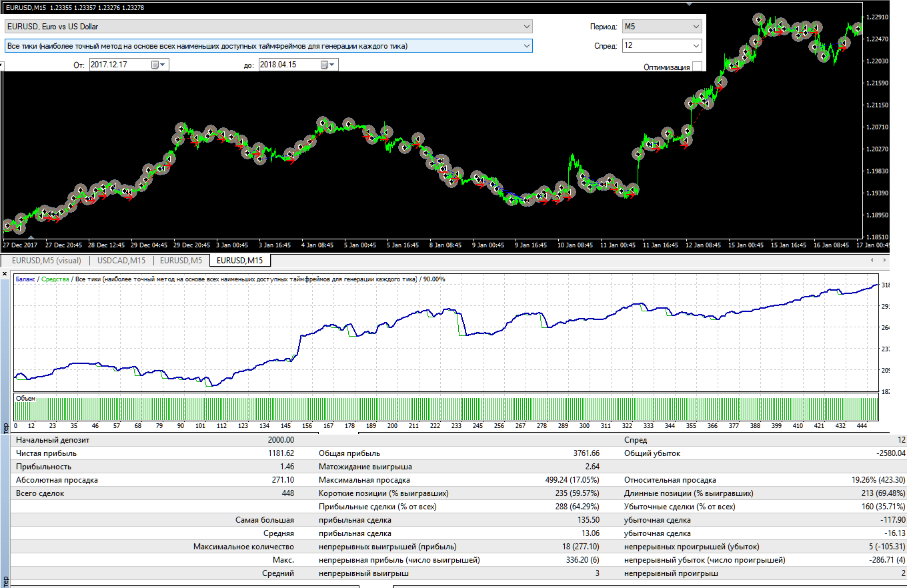Click the 'Относительная просадка' label
907x588 pixels.
coord(670,480)
